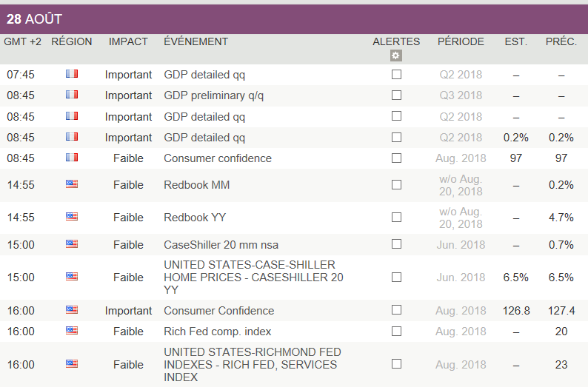Image resolution: width=588 pixels, height=390 pixels.
Task: Open Richmond Fed Services Index event
Action: pyautogui.click(x=252, y=364)
